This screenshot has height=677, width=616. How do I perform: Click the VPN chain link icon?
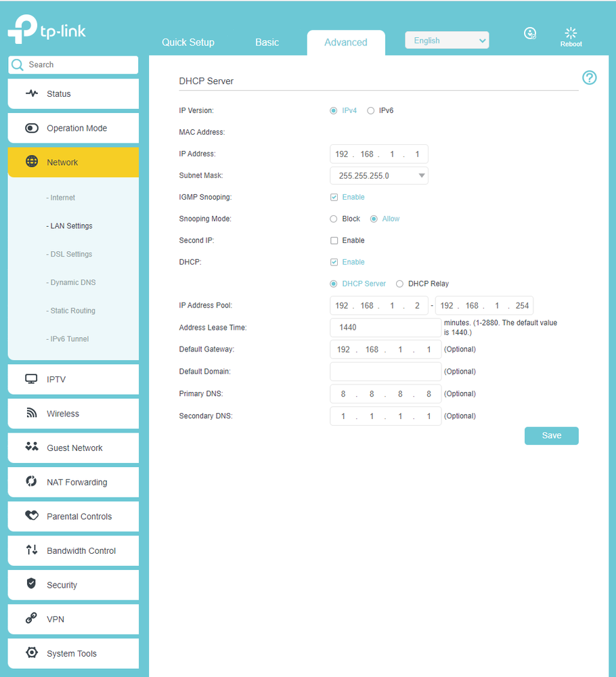point(31,619)
